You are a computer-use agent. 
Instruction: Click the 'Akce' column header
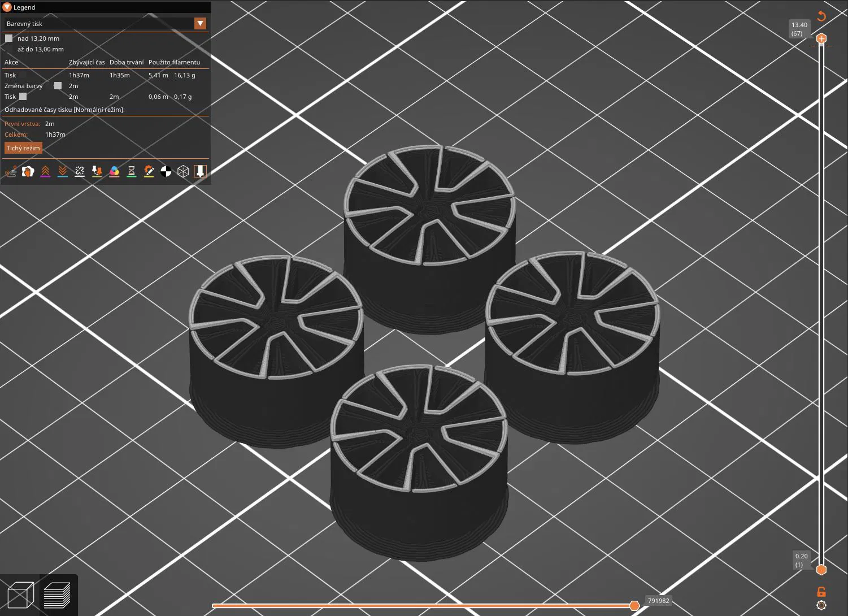[x=11, y=62]
